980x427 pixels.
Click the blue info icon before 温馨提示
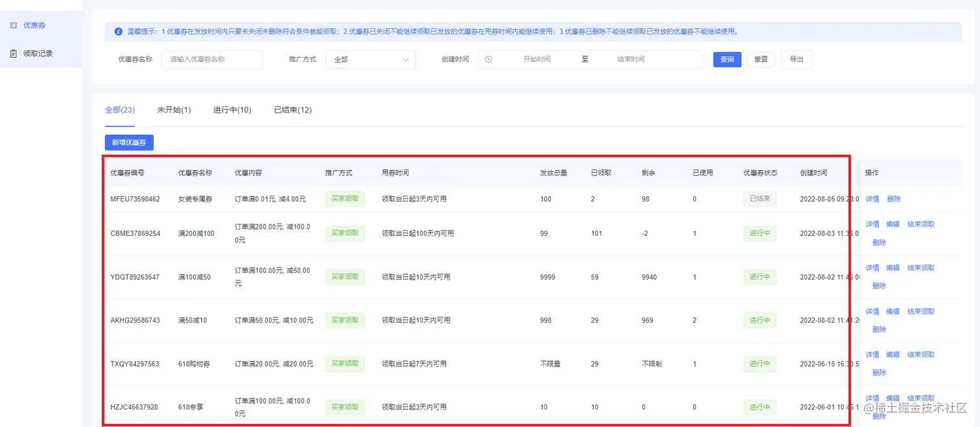(118, 31)
